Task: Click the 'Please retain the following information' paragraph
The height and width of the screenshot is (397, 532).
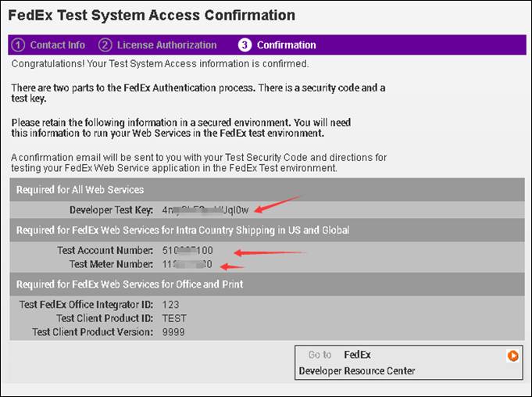Action: pos(181,127)
